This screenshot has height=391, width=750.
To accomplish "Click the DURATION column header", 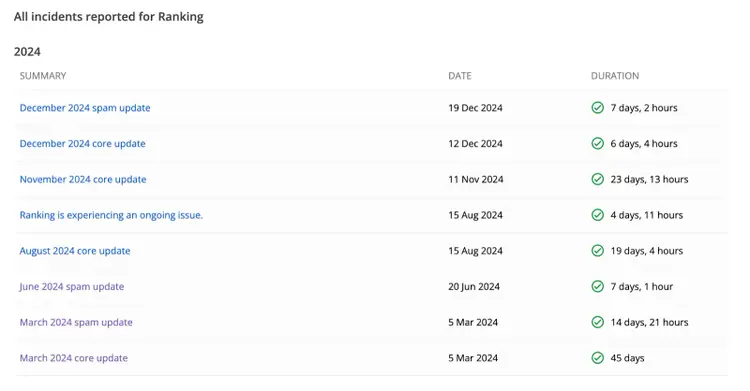I will (x=615, y=76).
